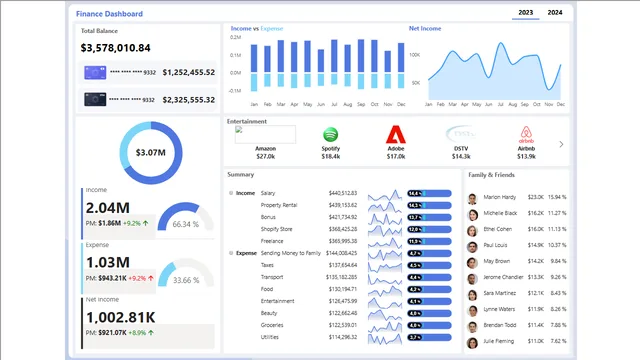Click the 33.66% expense gauge
The width and height of the screenshot is (640, 360).
[x=186, y=272]
